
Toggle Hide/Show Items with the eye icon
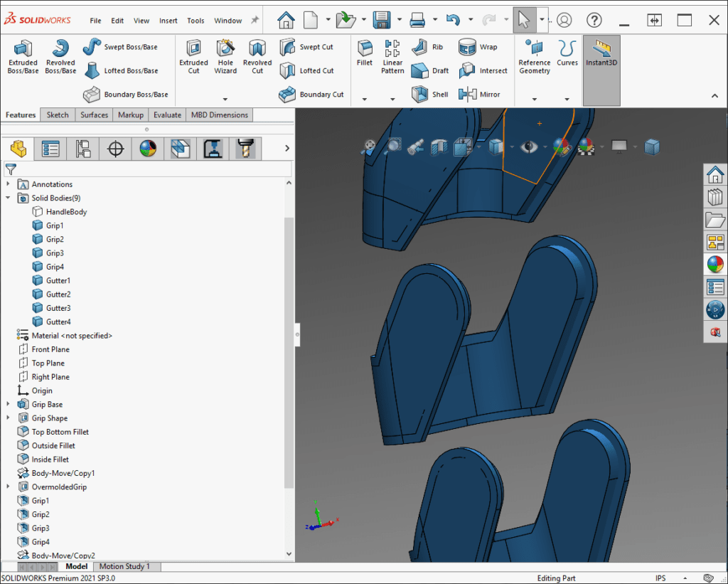pyautogui.click(x=530, y=147)
